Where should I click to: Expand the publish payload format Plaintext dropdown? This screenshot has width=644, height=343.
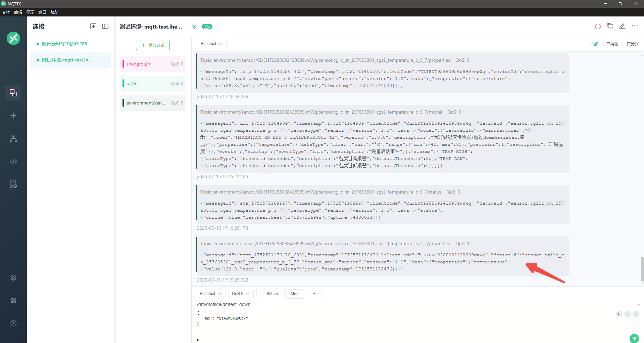(210, 294)
